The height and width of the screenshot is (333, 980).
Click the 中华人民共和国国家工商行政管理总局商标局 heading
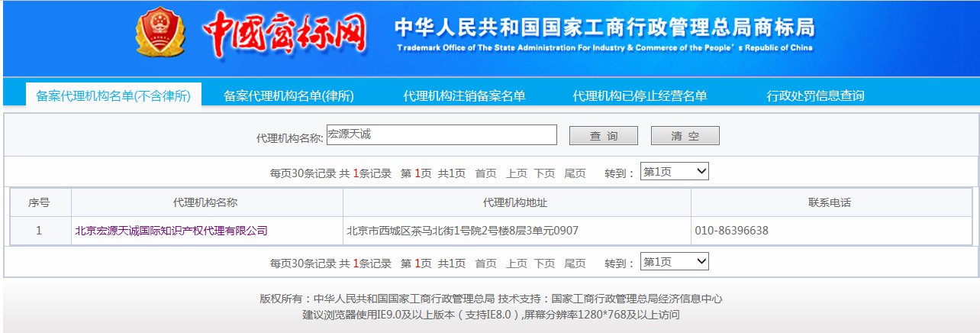coord(604,27)
